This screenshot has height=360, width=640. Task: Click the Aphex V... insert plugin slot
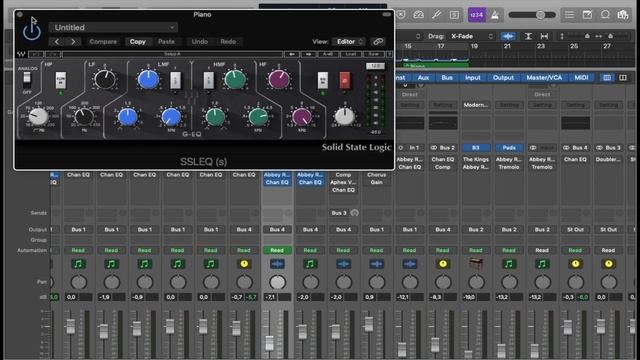pos(343,182)
